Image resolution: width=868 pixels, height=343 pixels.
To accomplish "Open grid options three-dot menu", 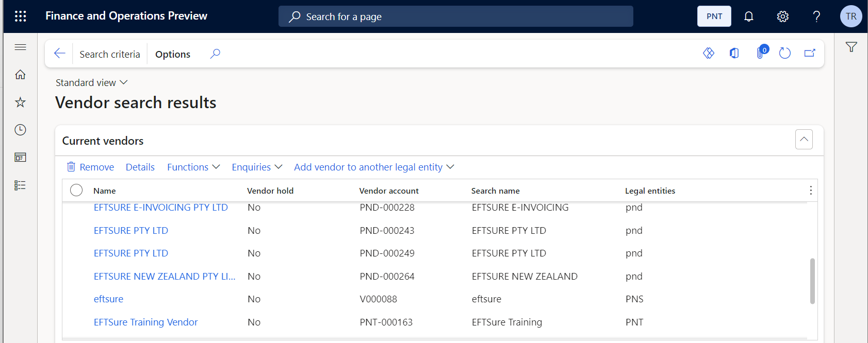I will 811,191.
